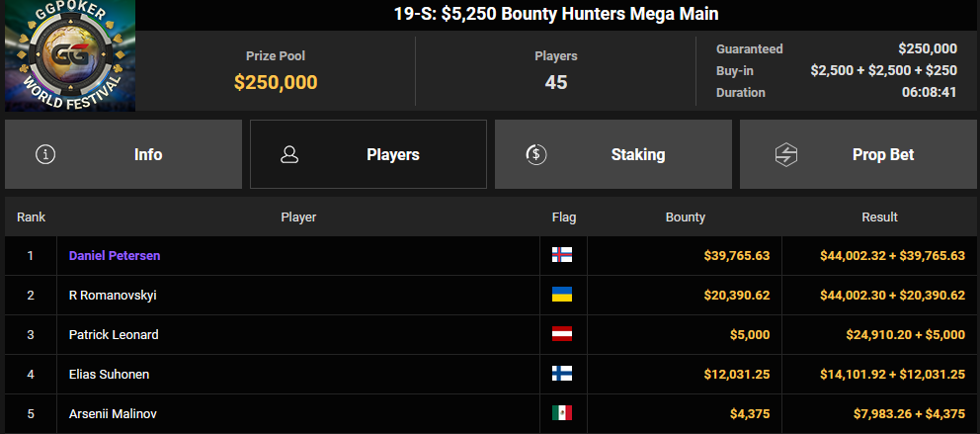
Task: Select the R Romanovskyi player row
Action: [x=490, y=296]
